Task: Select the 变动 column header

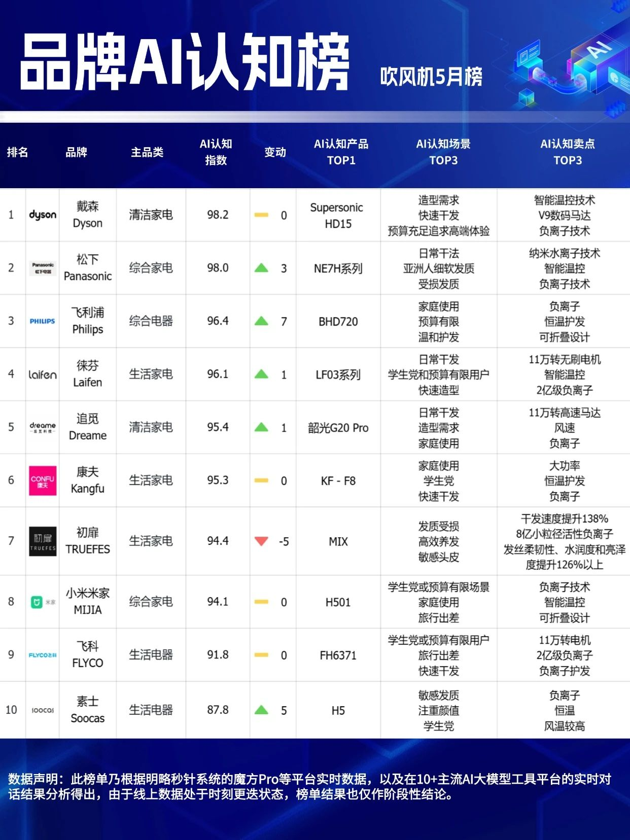Action: (x=275, y=152)
